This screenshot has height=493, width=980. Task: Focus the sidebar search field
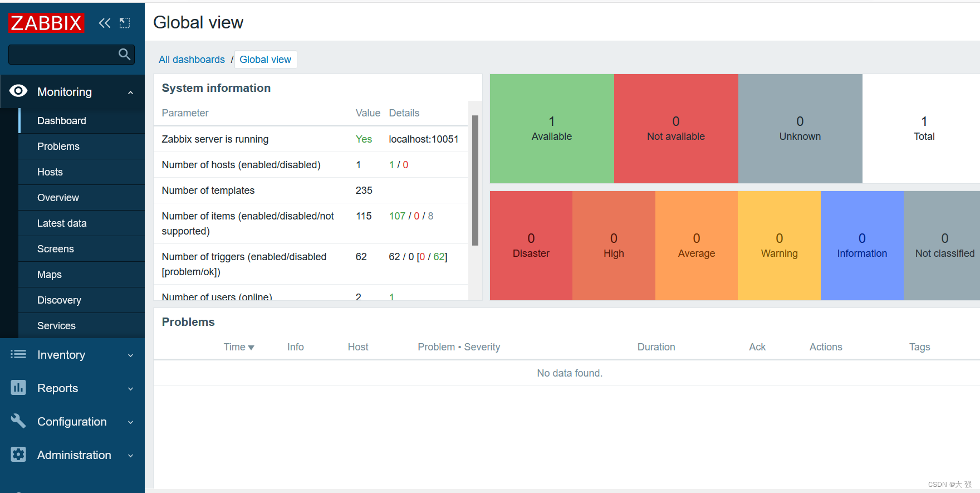(x=71, y=55)
